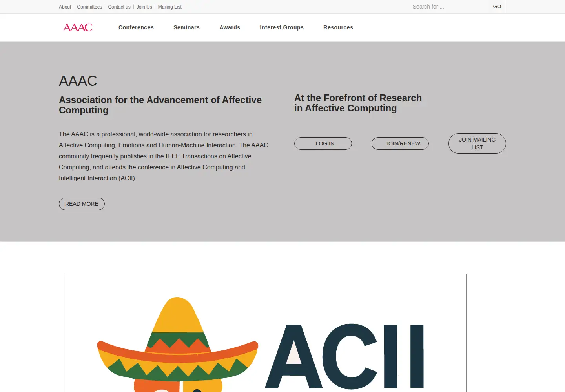Click the AAAC red logo
Screen dimensions: 565x392
[x=78, y=27]
